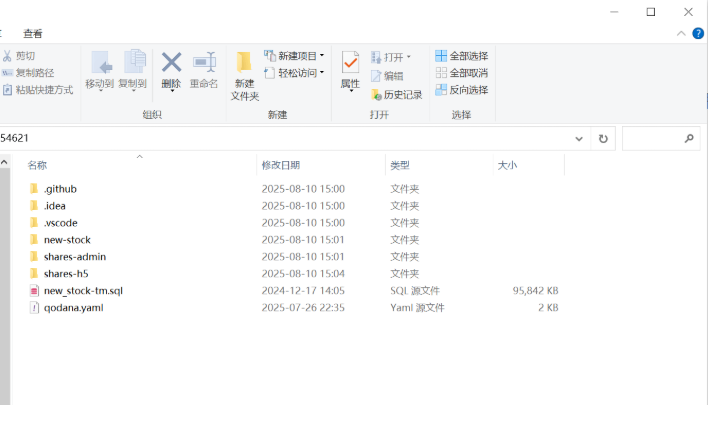Click the Delete (删除) icon in ribbon
This screenshot has height=433, width=708.
(x=171, y=66)
